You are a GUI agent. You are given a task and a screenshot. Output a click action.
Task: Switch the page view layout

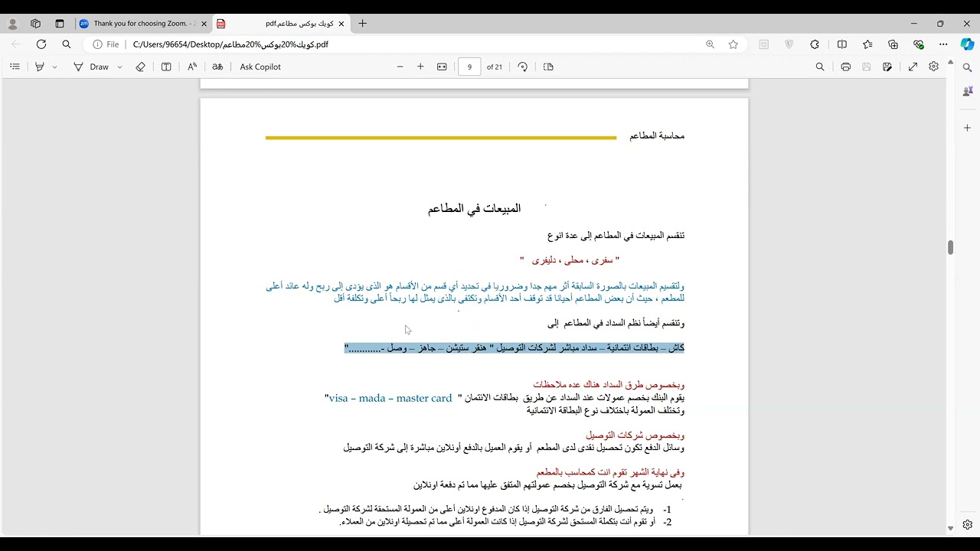tap(548, 67)
